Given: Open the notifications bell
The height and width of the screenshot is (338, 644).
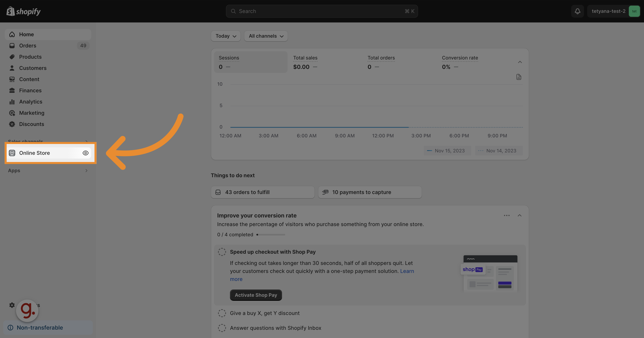Looking at the screenshot, I should 578,11.
